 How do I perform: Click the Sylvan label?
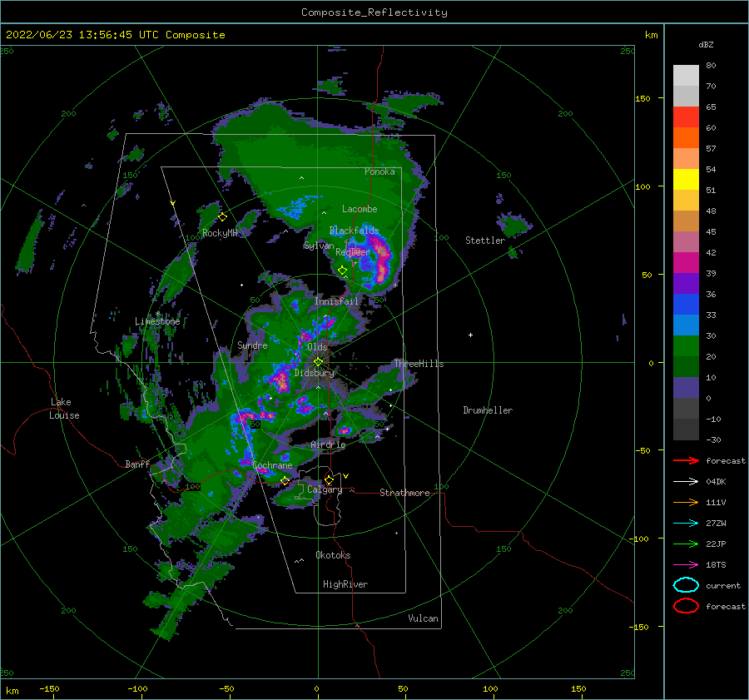319,246
